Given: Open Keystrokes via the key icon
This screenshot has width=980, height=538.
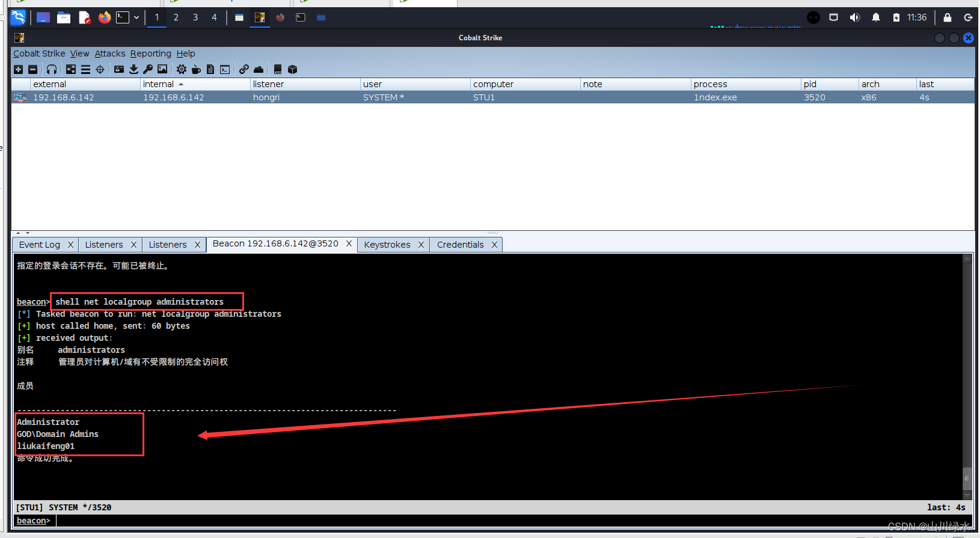Looking at the screenshot, I should [x=148, y=70].
